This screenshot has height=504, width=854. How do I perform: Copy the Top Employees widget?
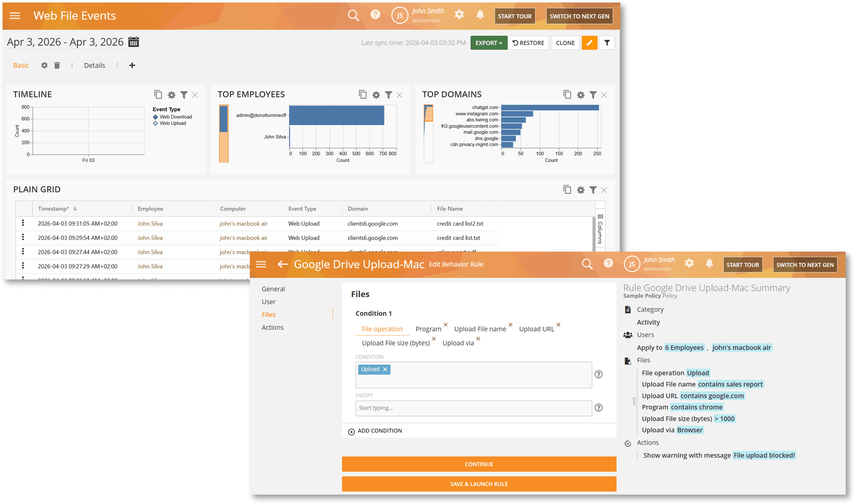click(363, 95)
